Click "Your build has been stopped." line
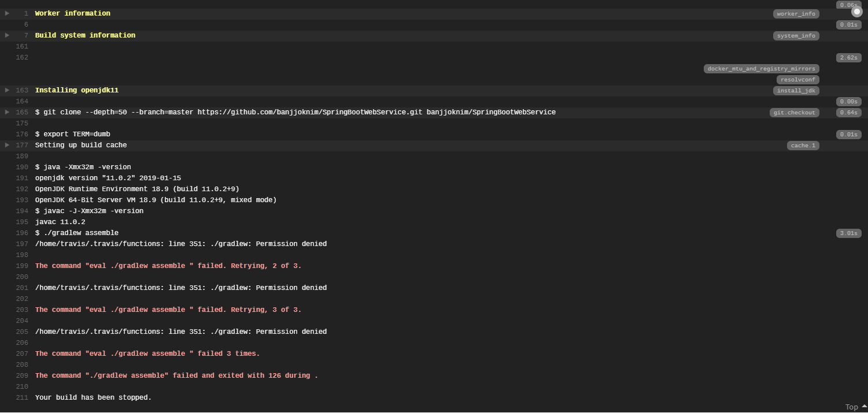Screen dimensions: 868x413 pyautogui.click(x=93, y=397)
